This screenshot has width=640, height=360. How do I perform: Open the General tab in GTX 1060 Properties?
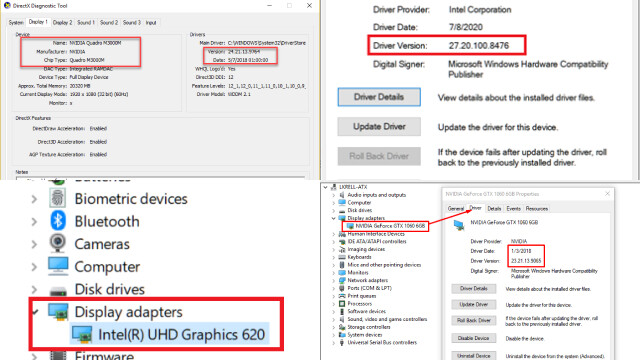[456, 209]
